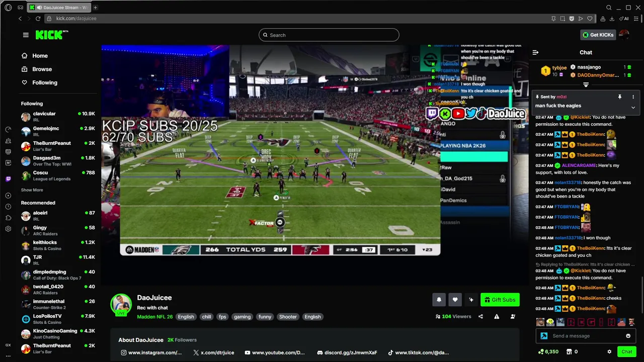This screenshot has width=644, height=362.
Task: Open Twitch icon in Opera sidebar
Action: pyautogui.click(x=8, y=178)
